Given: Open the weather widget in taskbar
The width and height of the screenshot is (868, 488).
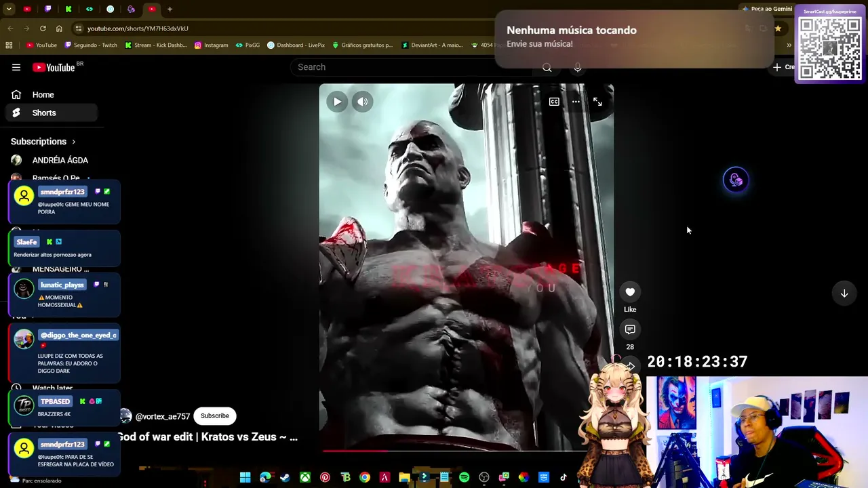Looking at the screenshot, I should (37, 481).
